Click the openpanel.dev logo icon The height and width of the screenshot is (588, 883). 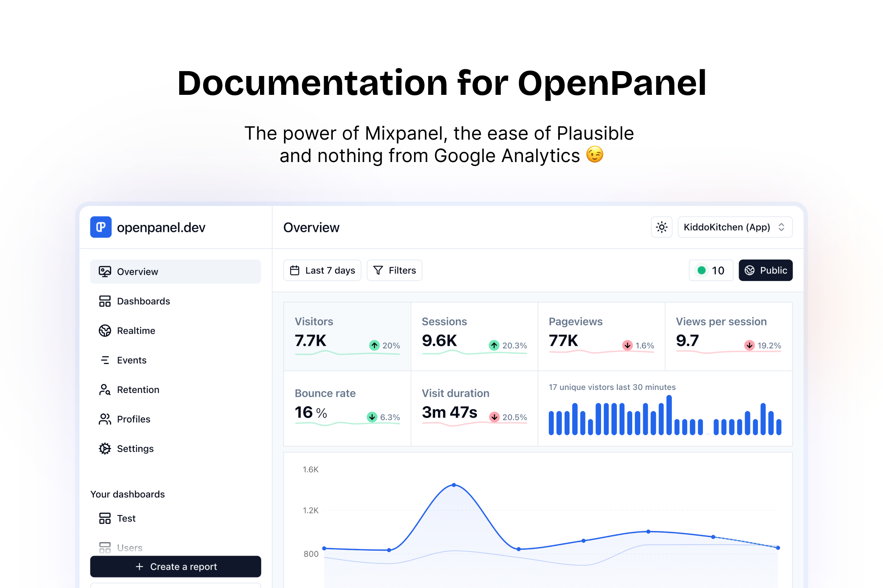[101, 227]
